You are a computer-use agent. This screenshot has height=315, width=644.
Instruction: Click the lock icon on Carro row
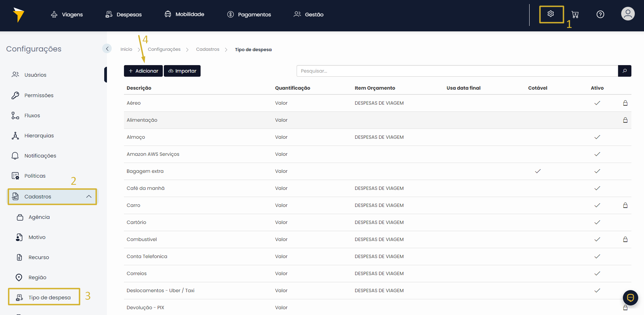625,205
